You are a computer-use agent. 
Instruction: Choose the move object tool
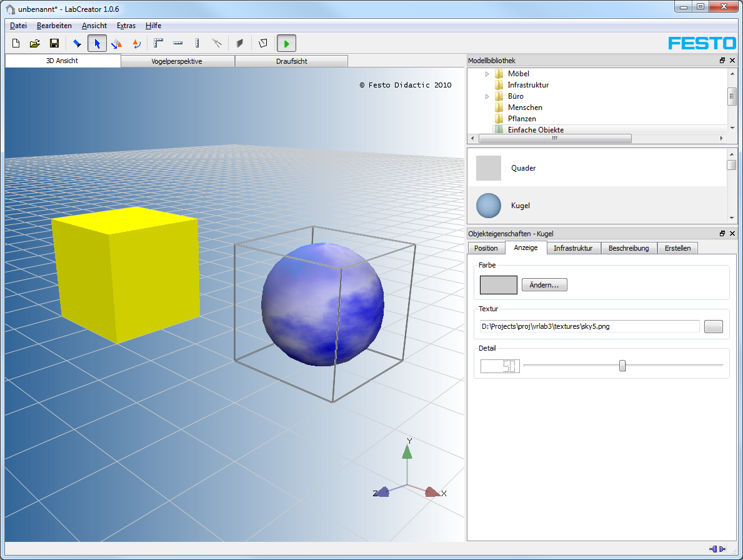[x=117, y=44]
